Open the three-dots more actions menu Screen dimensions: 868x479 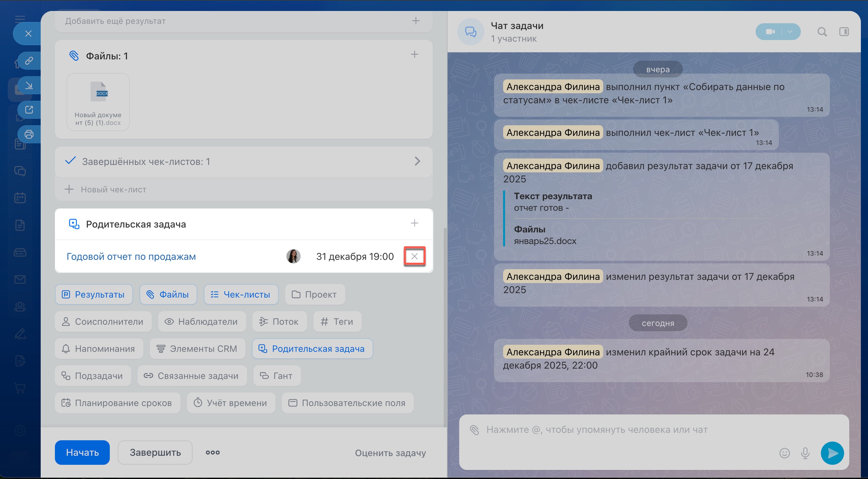212,453
